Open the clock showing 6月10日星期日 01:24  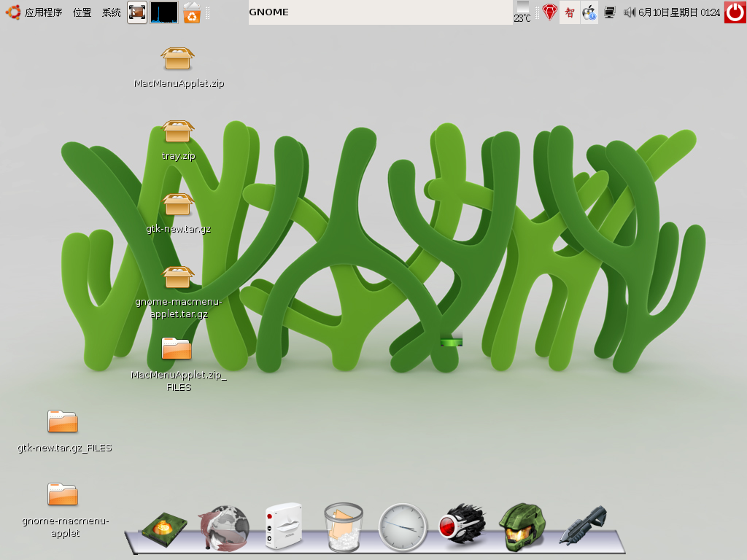click(679, 12)
